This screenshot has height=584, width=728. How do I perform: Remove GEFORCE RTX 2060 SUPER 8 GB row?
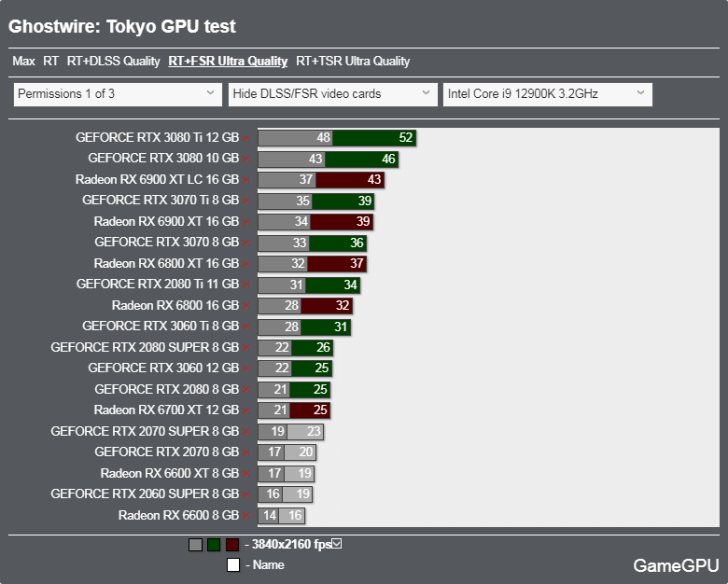tap(246, 494)
